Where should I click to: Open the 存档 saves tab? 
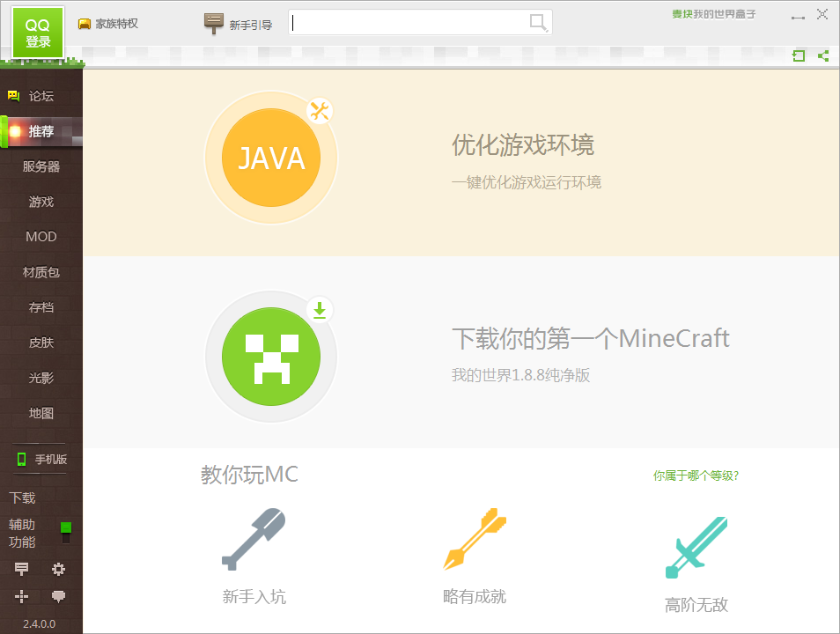coord(41,307)
